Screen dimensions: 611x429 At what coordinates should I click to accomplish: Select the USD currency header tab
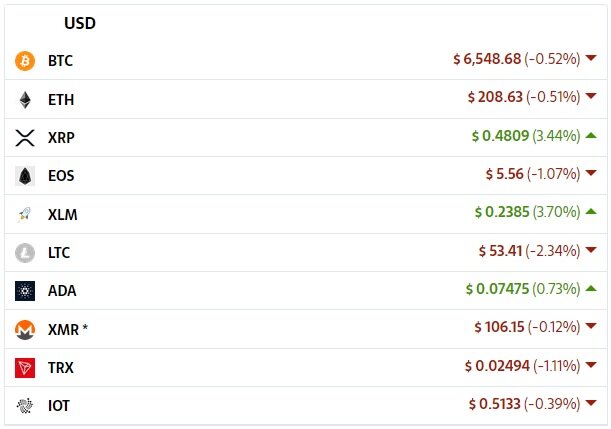[80, 23]
